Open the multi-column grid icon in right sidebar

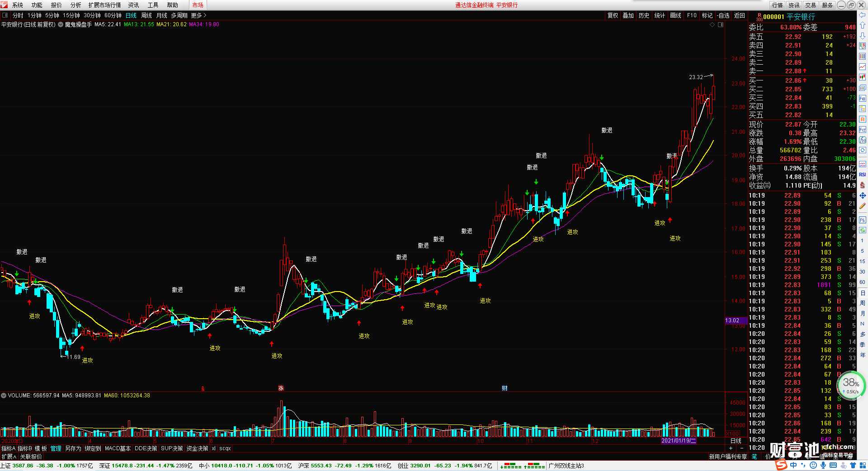pyautogui.click(x=863, y=57)
